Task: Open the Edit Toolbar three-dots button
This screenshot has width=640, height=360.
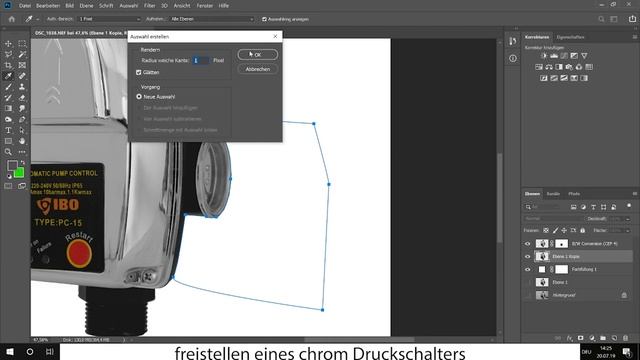Action: (x=22, y=152)
